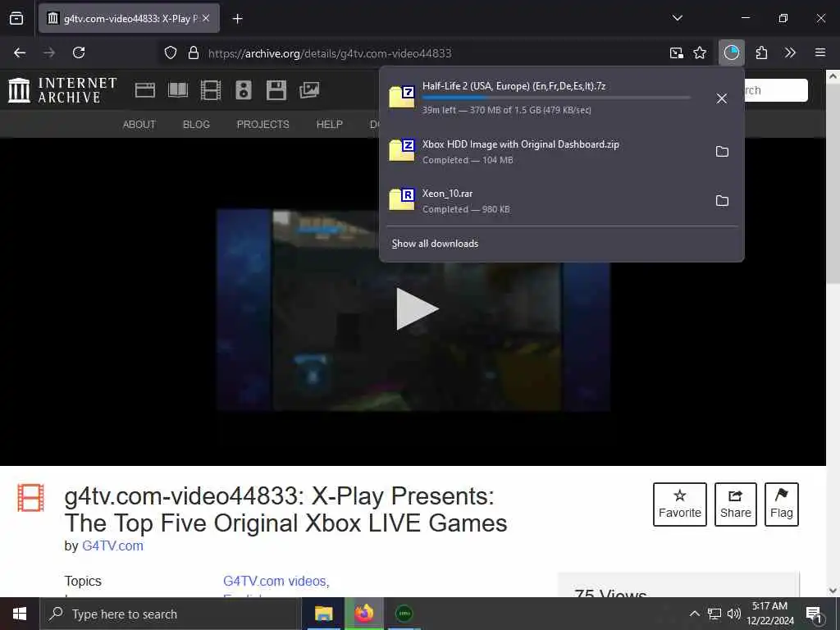Open PROJECTS menu item

click(263, 125)
